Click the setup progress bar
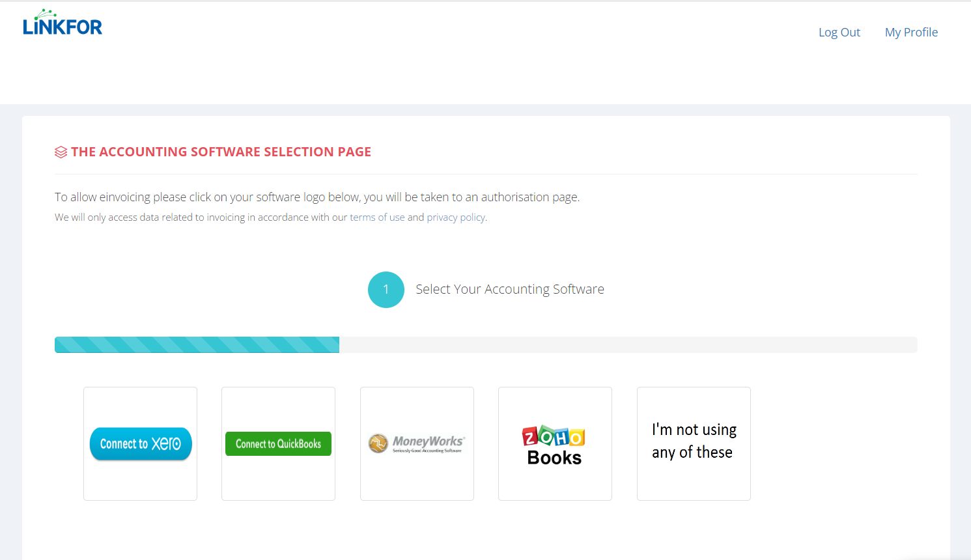The width and height of the screenshot is (971, 560). (x=486, y=344)
